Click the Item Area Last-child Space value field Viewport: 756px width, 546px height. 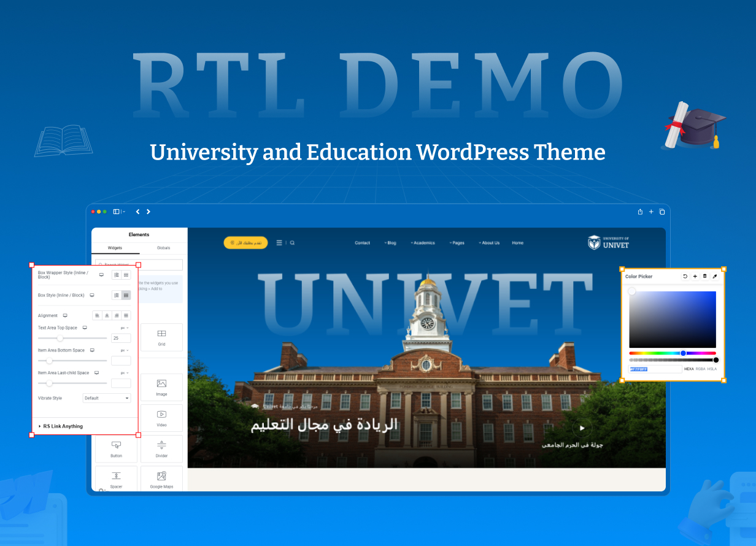tap(121, 383)
